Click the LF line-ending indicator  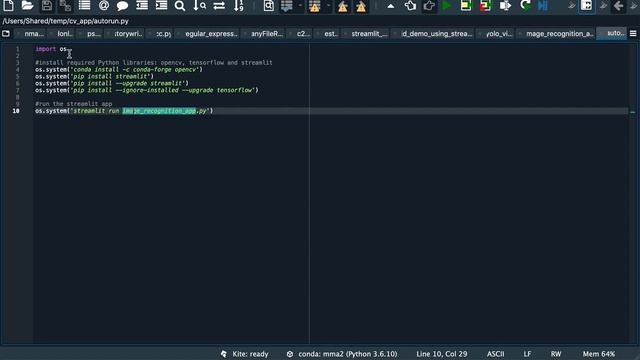[x=527, y=354]
